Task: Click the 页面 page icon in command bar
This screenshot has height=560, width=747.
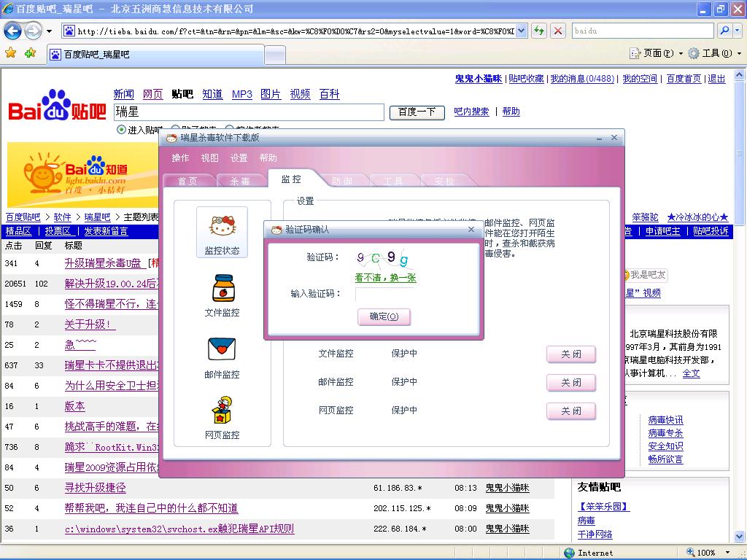Action: click(x=635, y=53)
